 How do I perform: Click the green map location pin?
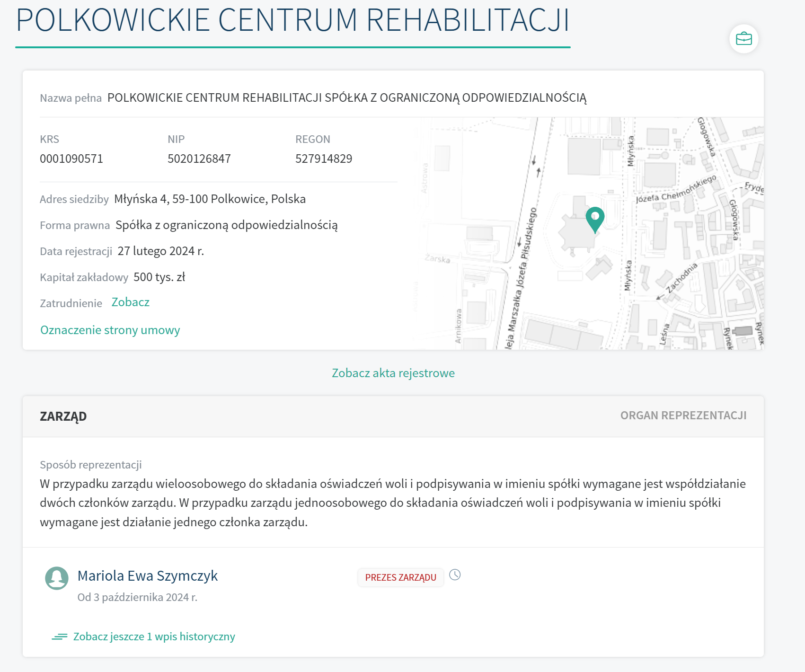point(595,218)
